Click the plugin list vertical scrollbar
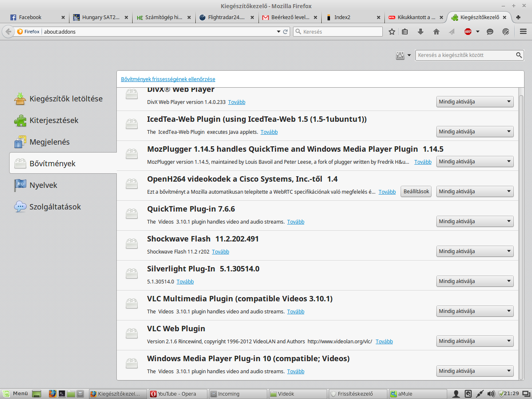This screenshot has height=399, width=532. click(521, 237)
